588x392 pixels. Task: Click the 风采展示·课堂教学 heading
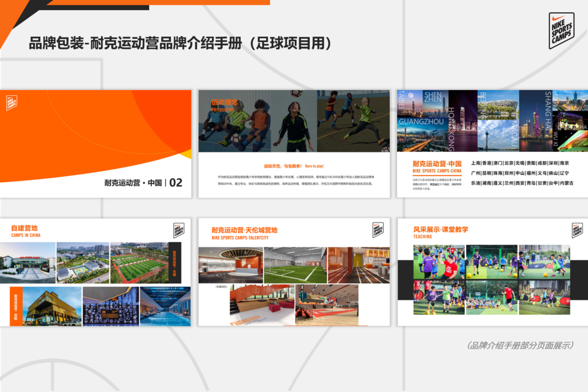(441, 230)
